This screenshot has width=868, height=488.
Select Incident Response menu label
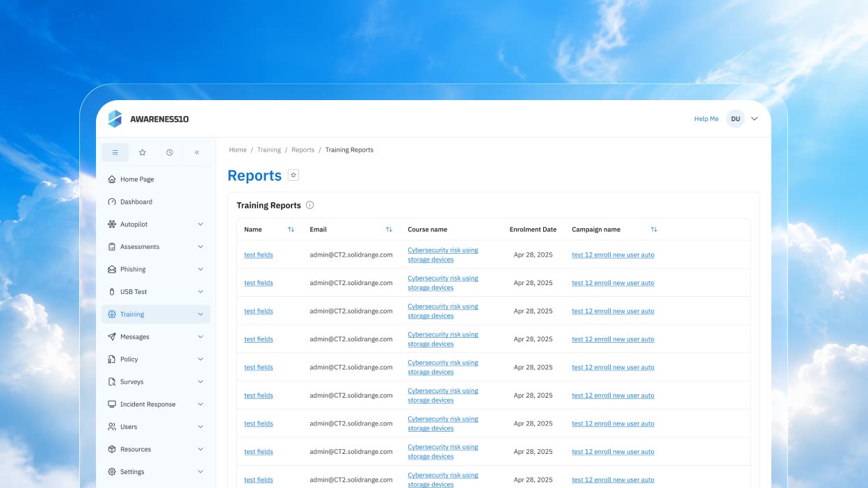tap(147, 404)
